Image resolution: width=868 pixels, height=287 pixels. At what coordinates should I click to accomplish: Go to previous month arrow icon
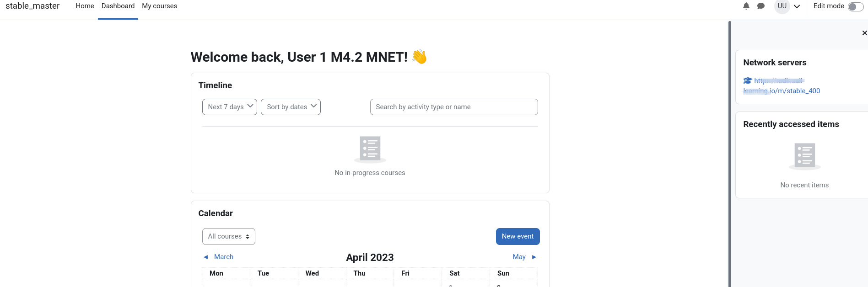tap(206, 257)
